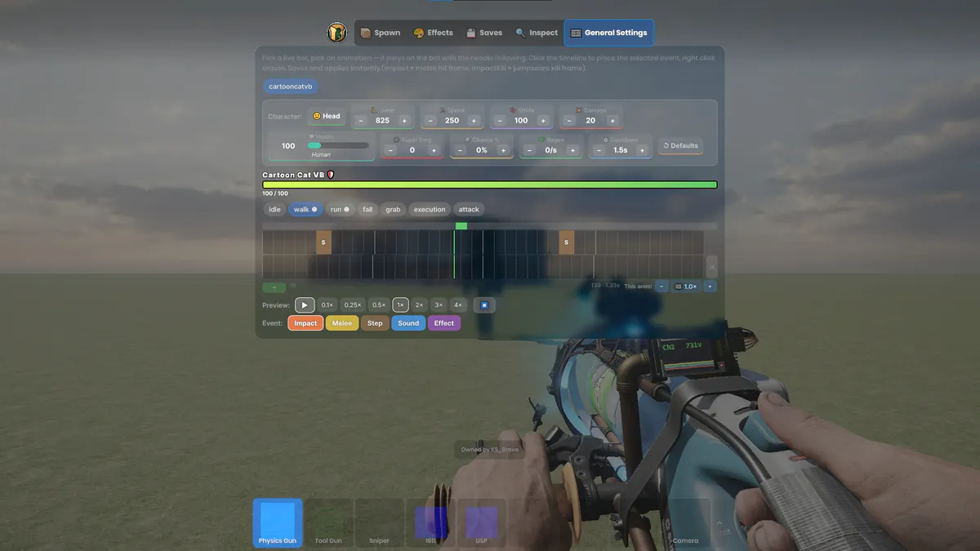
Task: Select the run animation
Action: click(339, 210)
